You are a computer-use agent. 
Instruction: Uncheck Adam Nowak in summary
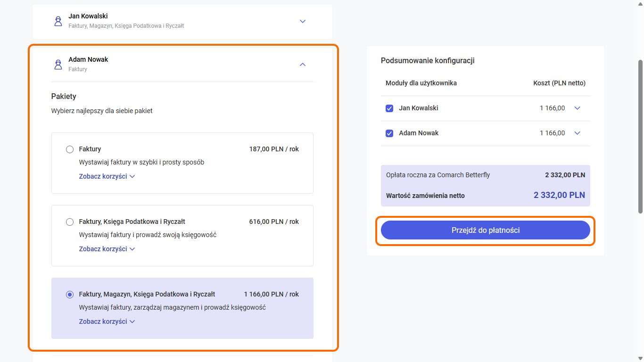[x=389, y=133]
